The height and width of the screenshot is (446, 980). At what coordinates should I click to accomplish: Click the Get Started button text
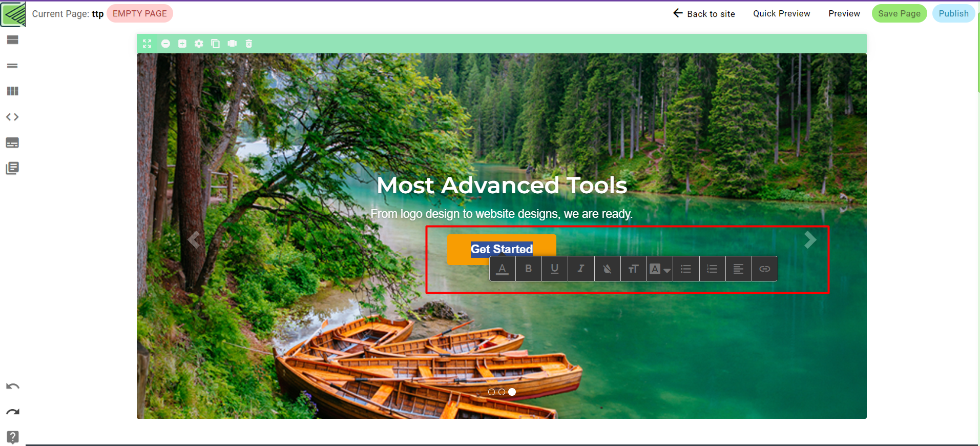(502, 249)
